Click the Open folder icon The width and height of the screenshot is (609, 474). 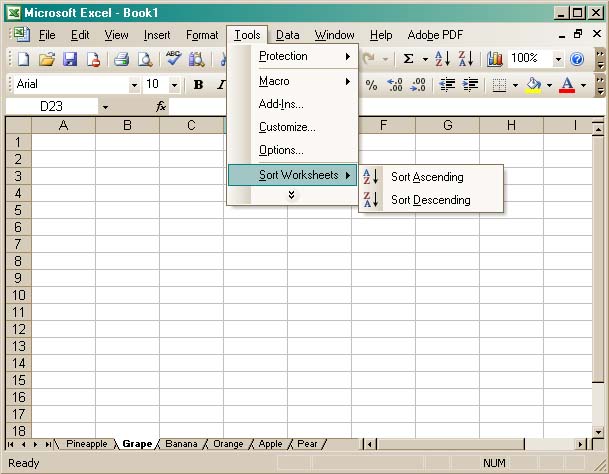47,59
